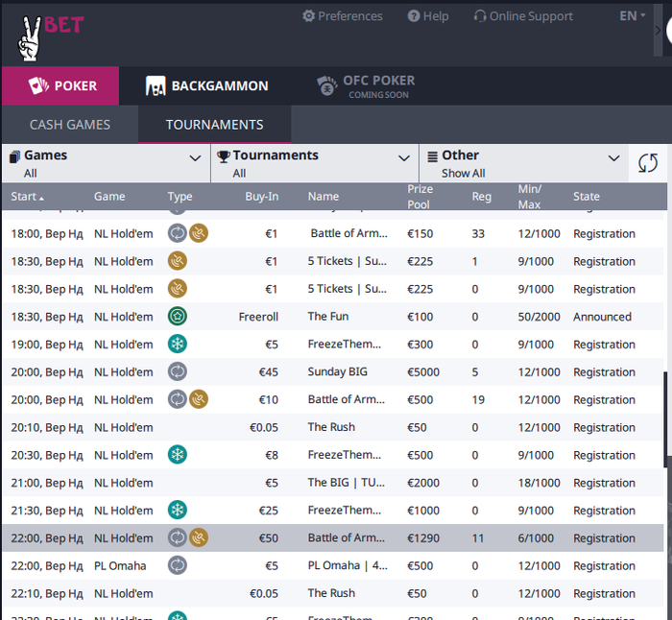Switch to the Poker tab
672x620 pixels.
click(60, 85)
